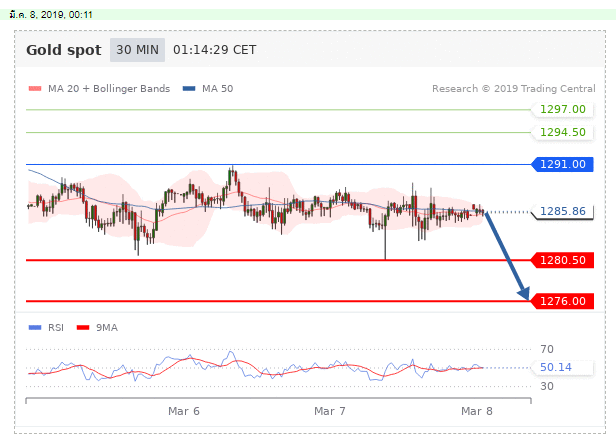Click the 1294.50 resistance level label
The image size is (616, 441).
pyautogui.click(x=563, y=132)
